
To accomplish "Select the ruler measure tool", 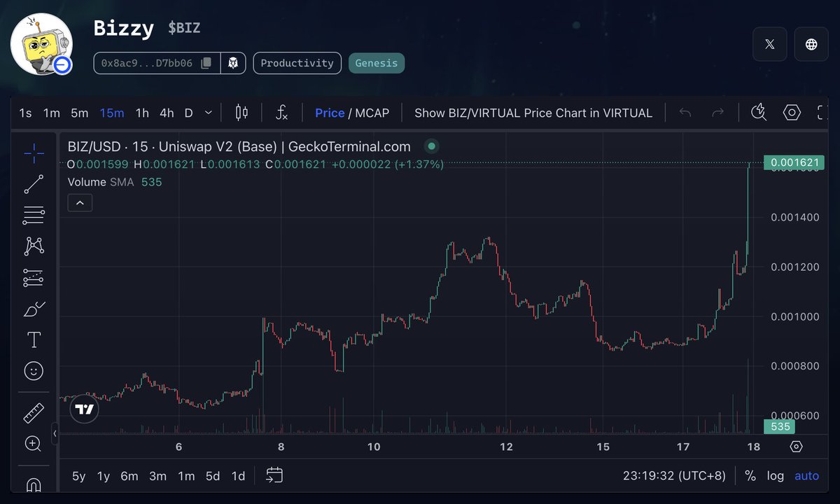I will (x=34, y=413).
